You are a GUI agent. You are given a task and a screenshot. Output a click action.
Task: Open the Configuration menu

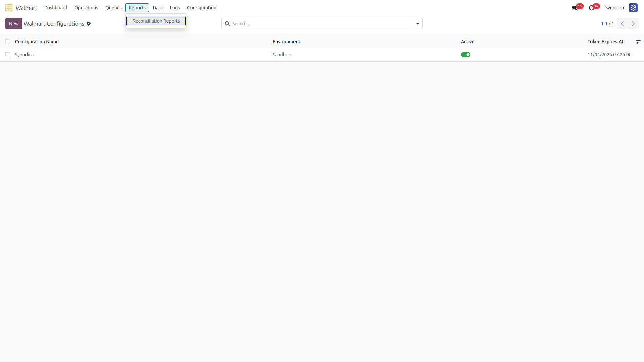click(x=202, y=8)
